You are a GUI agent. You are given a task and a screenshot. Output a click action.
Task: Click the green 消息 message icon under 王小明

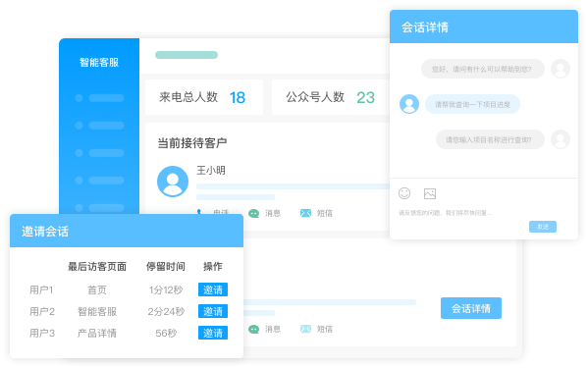pyautogui.click(x=254, y=214)
